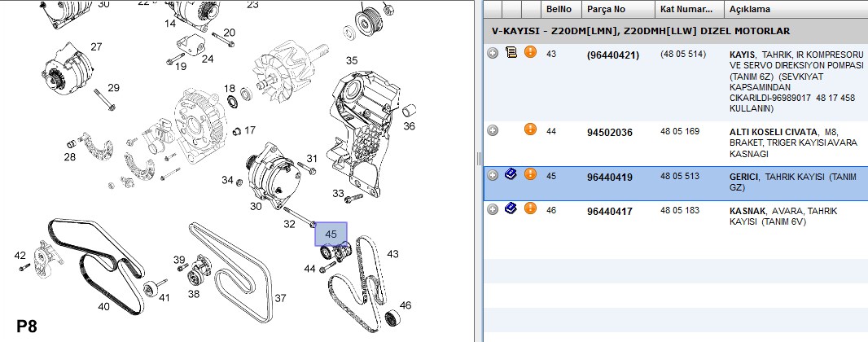
Task: Open the scroll note icon on row 43
Action: pos(512,53)
